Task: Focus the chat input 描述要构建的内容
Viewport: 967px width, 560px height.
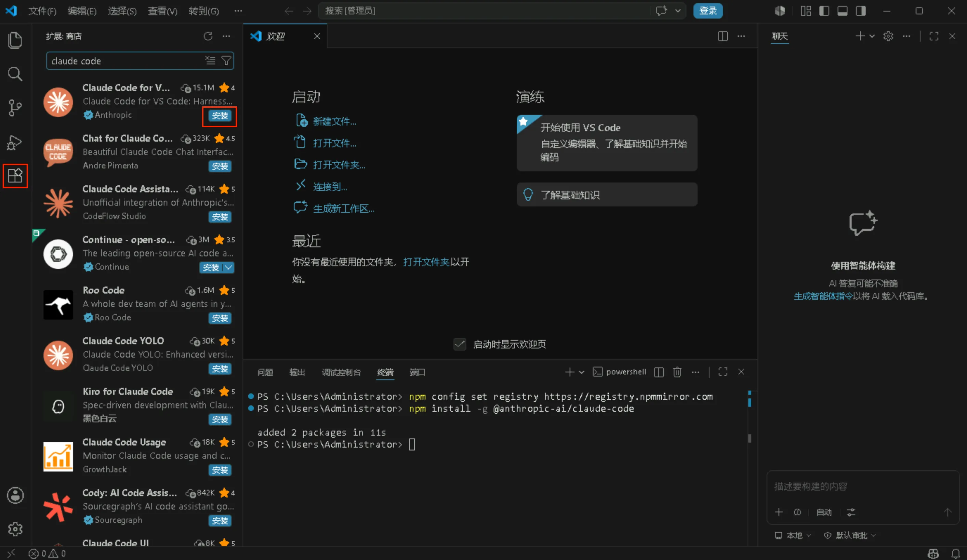Action: pyautogui.click(x=863, y=486)
